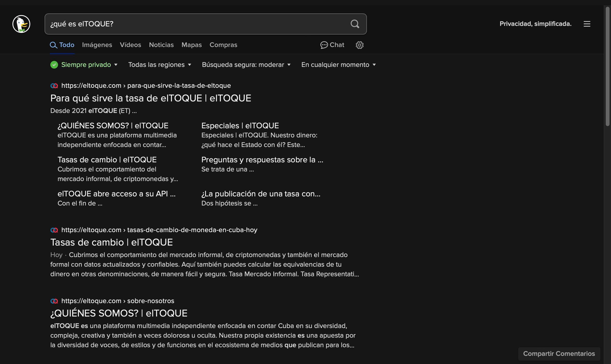611x364 pixels.
Task: Open 'elTOQUE abre acceso a su API' sitelink
Action: [117, 194]
